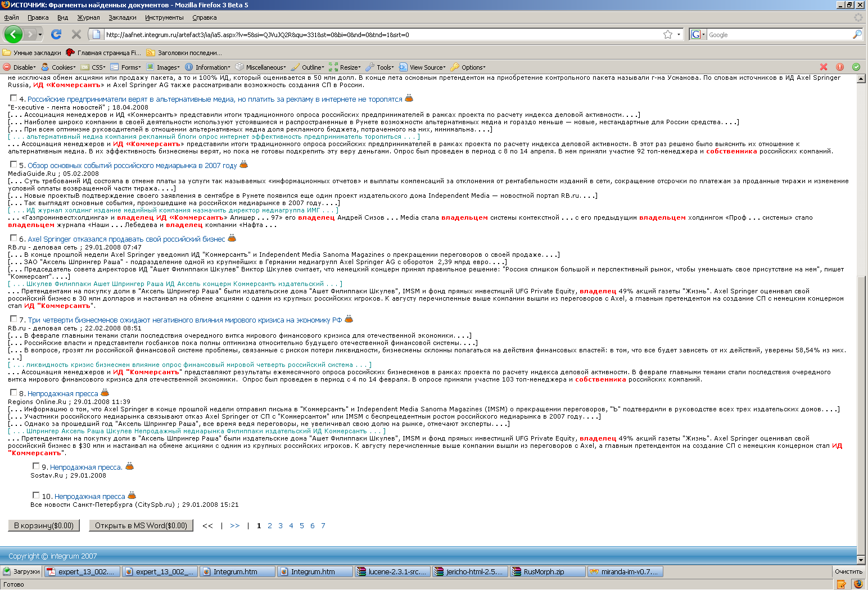The height and width of the screenshot is (590, 868).
Task: Expand the Information dropdown menu
Action: click(208, 67)
